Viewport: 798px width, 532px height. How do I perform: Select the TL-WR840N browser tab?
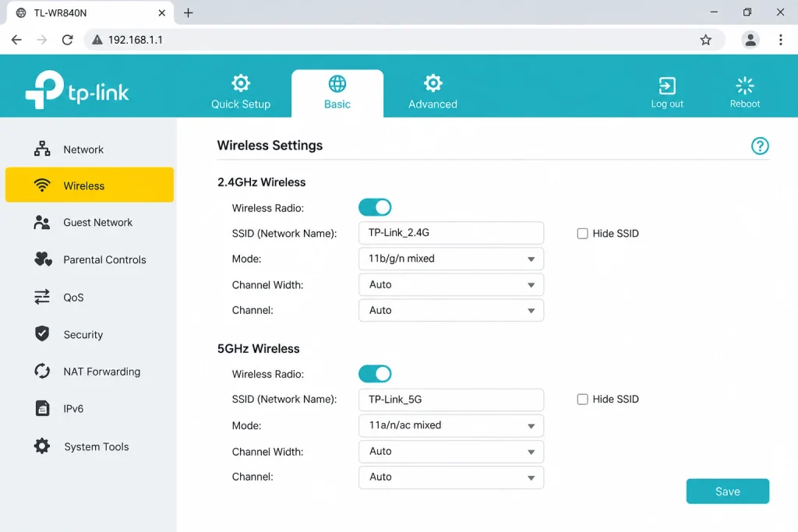coord(90,12)
